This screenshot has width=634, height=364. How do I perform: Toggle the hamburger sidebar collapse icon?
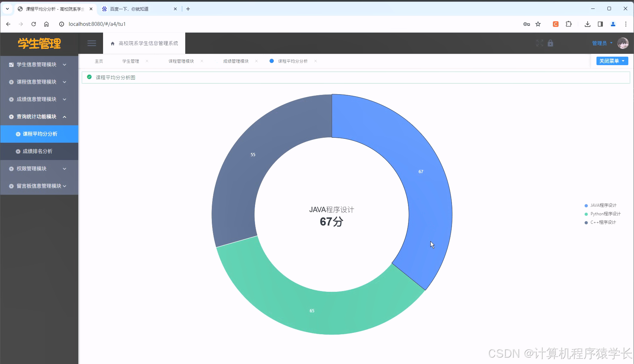(x=92, y=43)
